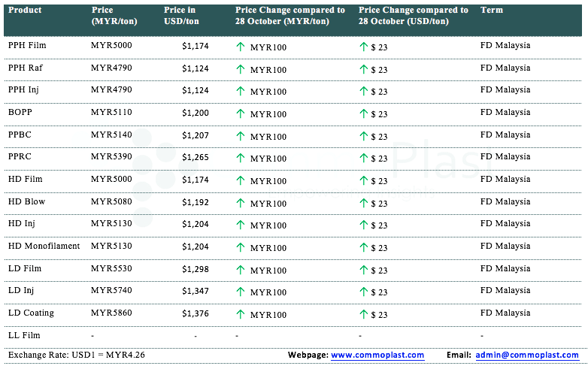This screenshot has height=369, width=588.
Task: Click the HD Monofilament product name
Action: (x=44, y=246)
